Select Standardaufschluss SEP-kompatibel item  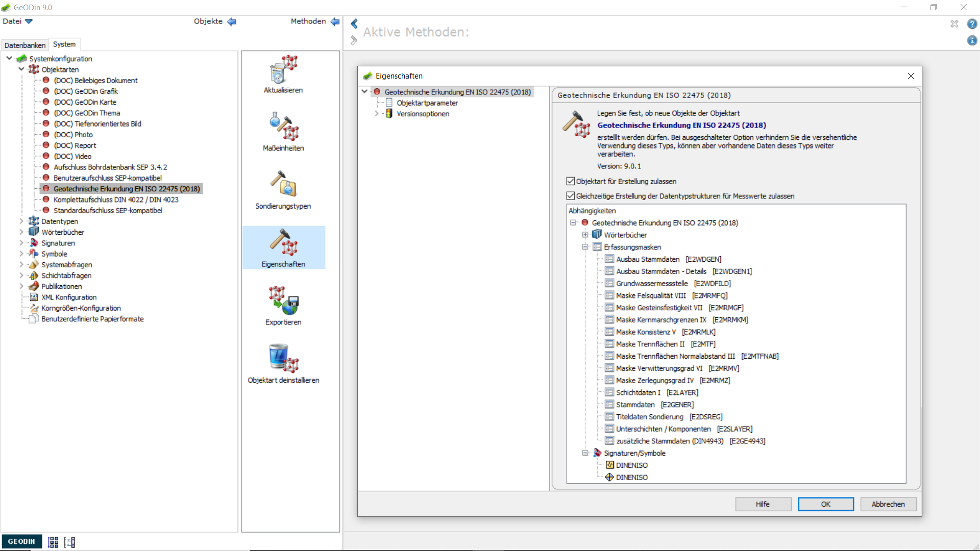[108, 210]
